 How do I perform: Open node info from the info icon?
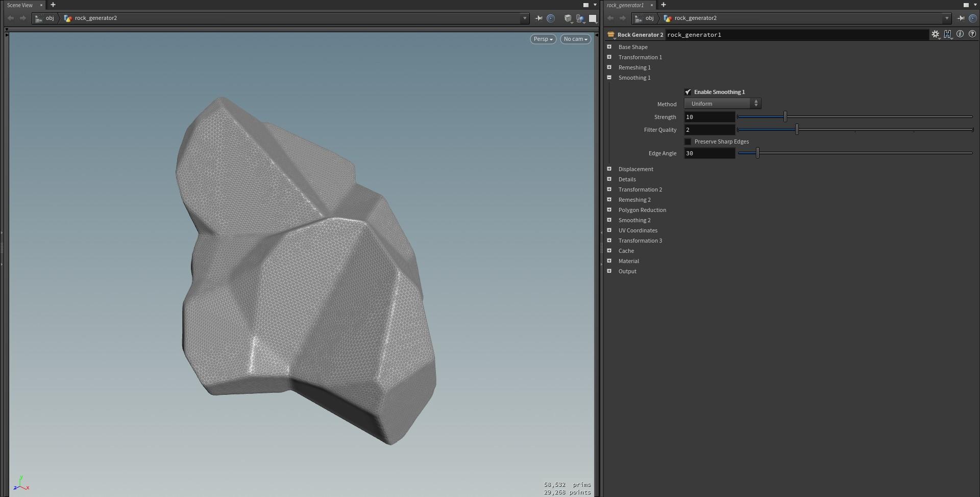tap(961, 34)
